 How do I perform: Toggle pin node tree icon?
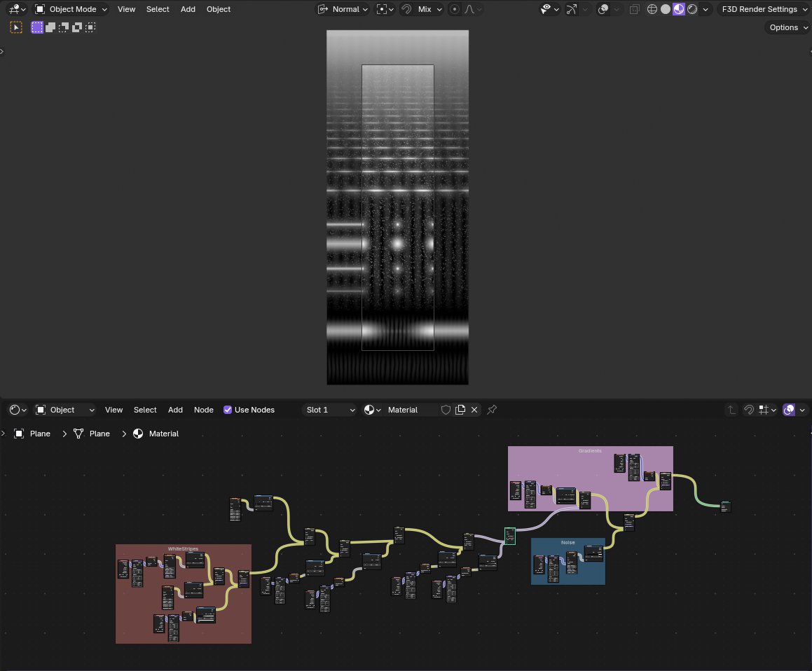point(492,410)
